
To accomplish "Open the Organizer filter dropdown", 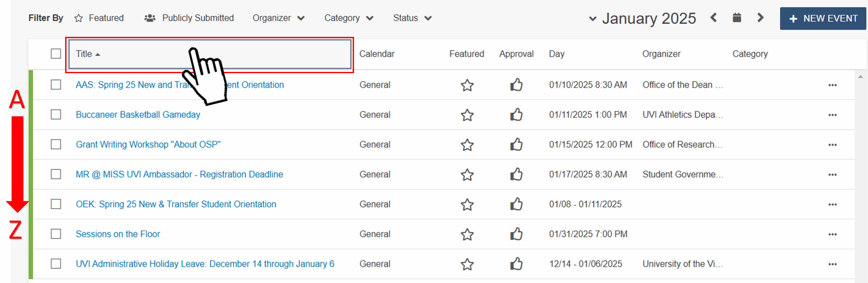I will tap(279, 18).
